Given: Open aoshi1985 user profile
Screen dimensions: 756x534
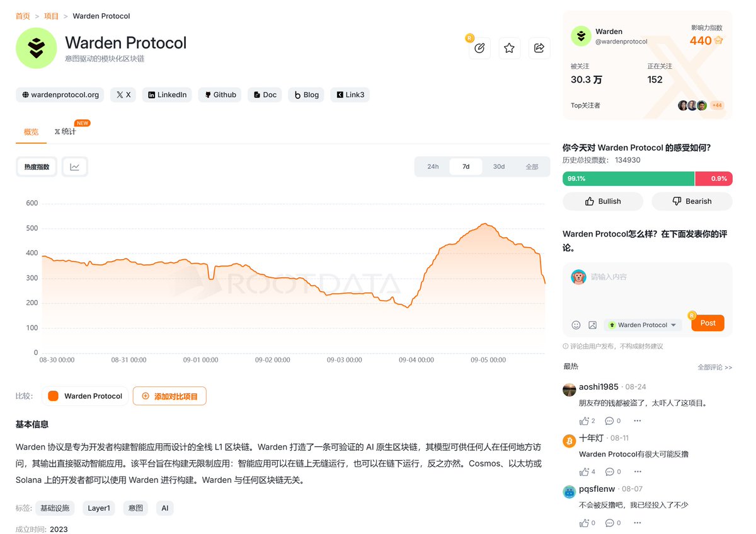Looking at the screenshot, I should tap(598, 386).
